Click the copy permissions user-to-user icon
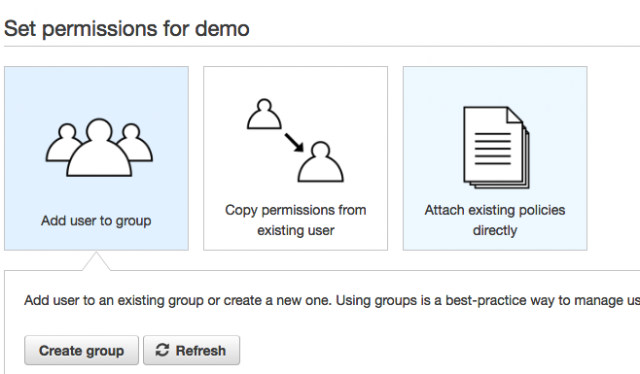Screen dimensions: 640x374 [x=295, y=140]
